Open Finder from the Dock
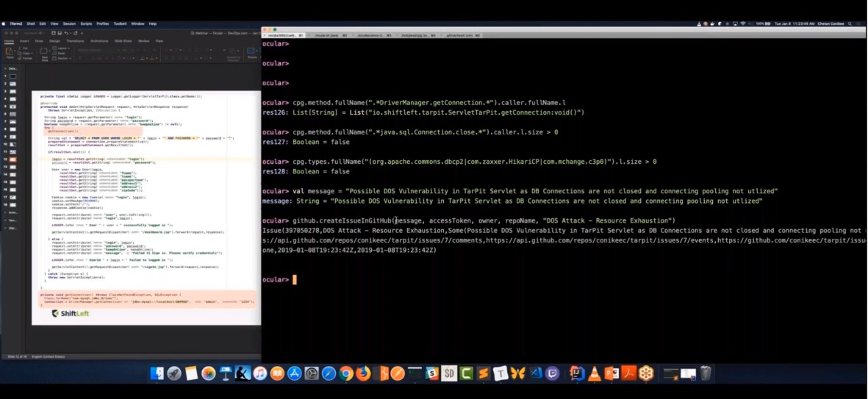The height and width of the screenshot is (399, 868). 157,373
